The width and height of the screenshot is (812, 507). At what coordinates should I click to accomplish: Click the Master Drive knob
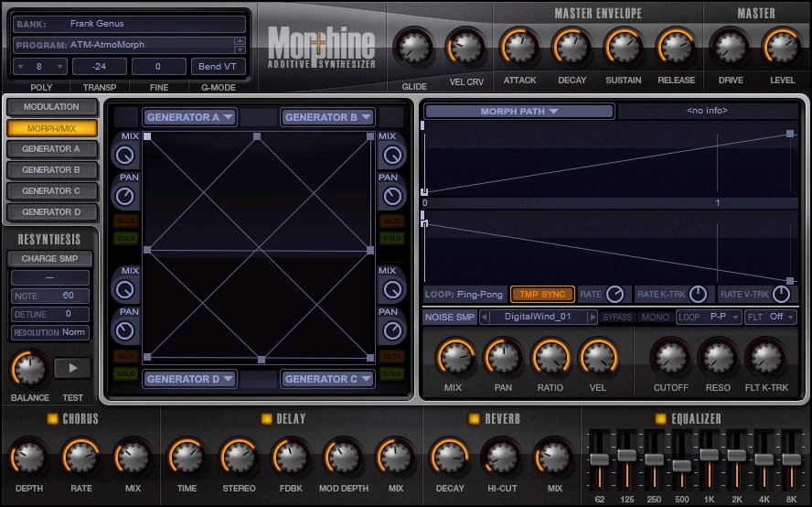tap(730, 47)
